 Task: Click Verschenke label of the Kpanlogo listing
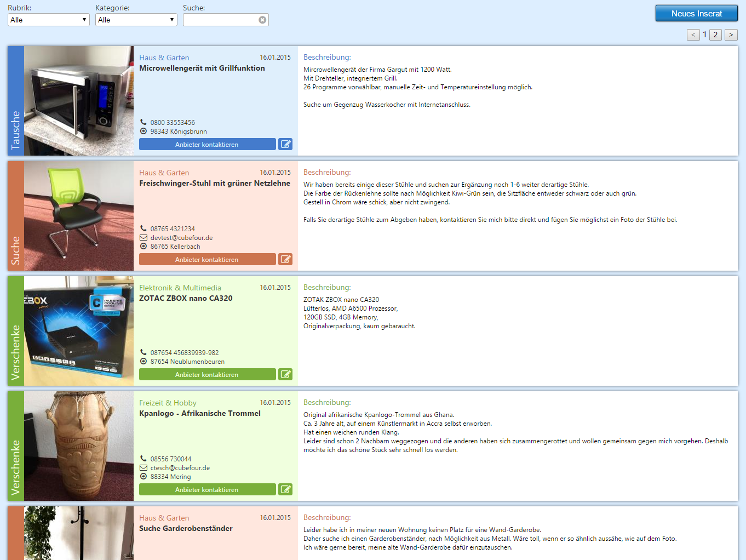tap(15, 467)
